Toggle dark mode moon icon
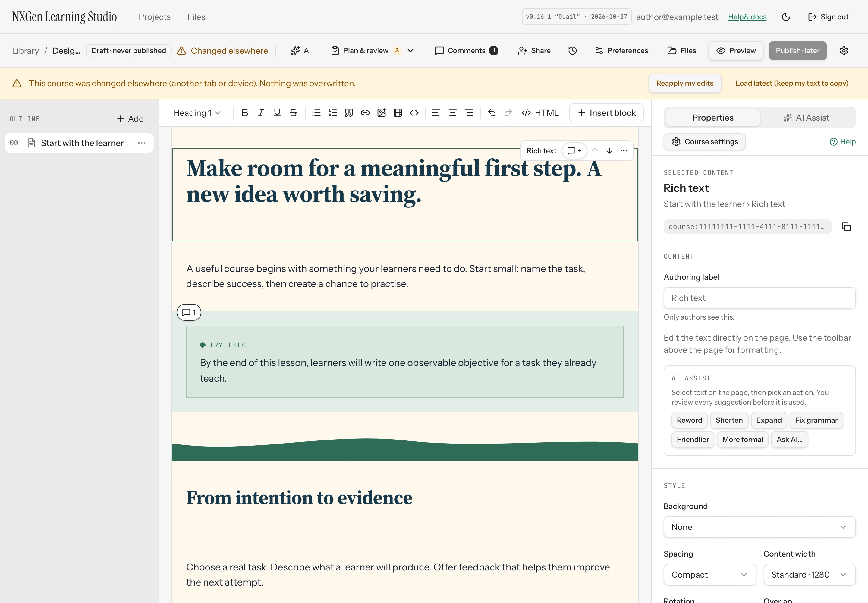 tap(786, 17)
